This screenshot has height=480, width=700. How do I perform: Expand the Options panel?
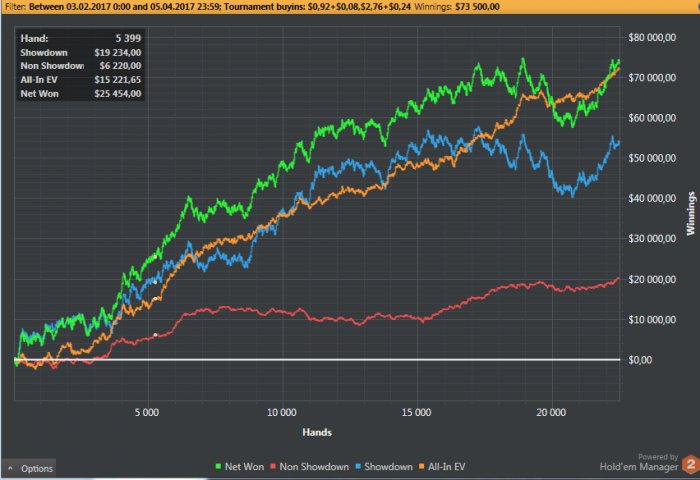pyautogui.click(x=29, y=468)
